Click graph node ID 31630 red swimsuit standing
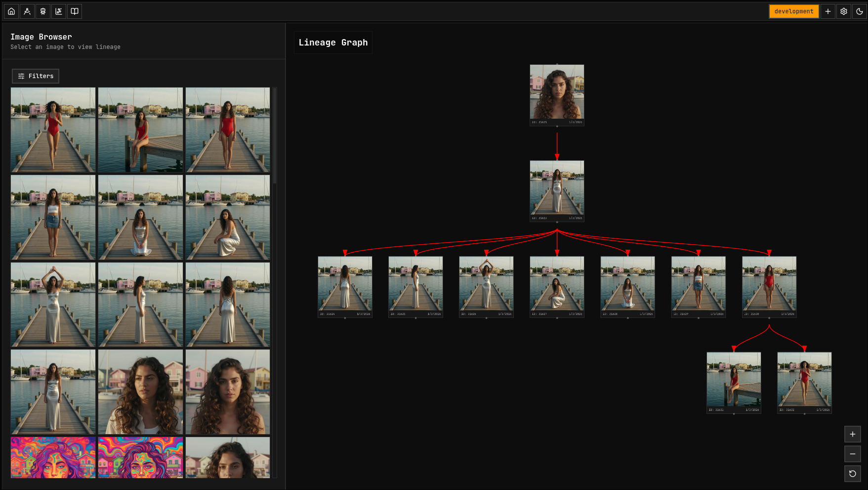The width and height of the screenshot is (868, 490). click(769, 287)
